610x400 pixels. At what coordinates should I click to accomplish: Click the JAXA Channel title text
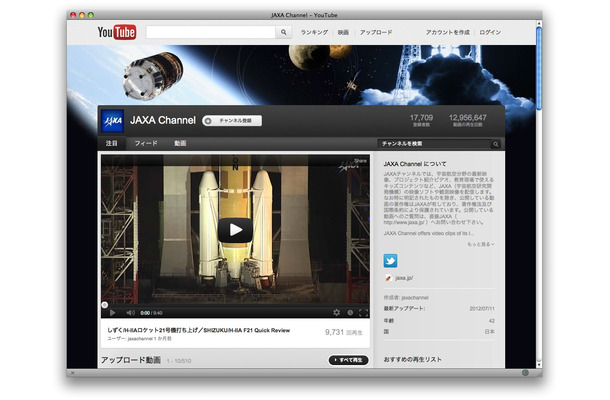163,120
